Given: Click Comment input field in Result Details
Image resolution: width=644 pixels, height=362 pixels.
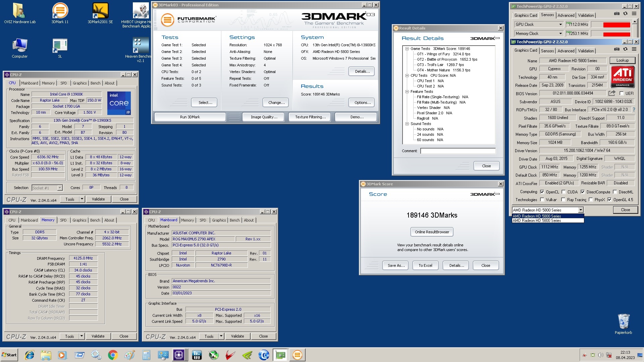Looking at the screenshot, I should (458, 151).
